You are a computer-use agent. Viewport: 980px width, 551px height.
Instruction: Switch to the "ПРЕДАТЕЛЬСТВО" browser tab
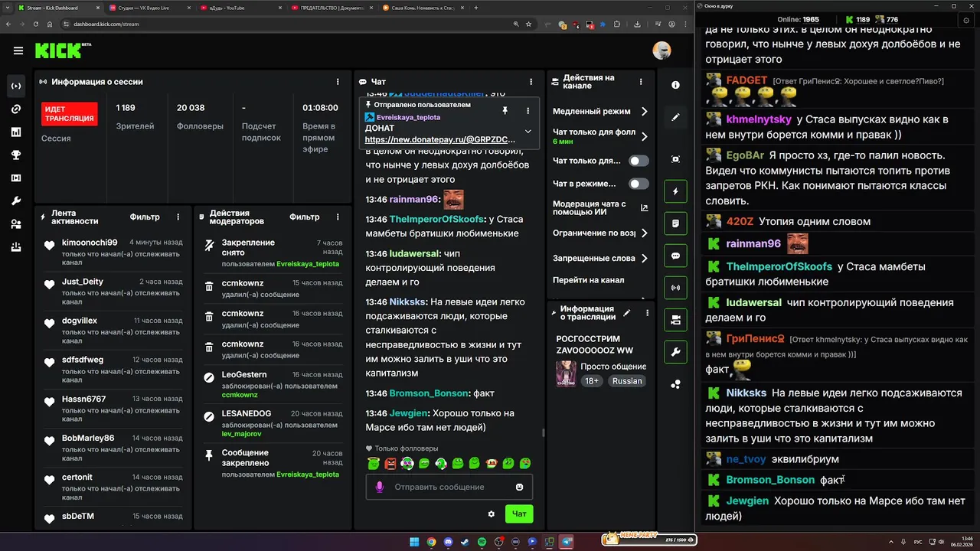click(331, 8)
